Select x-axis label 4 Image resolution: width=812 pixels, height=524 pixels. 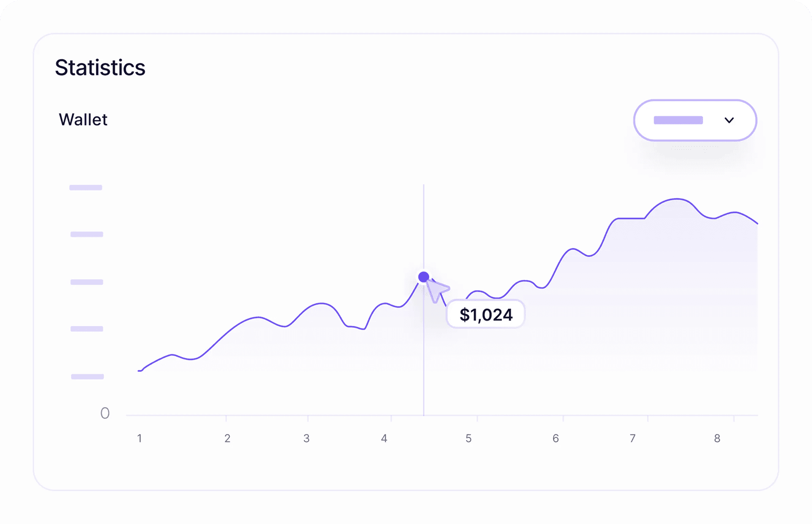[384, 438]
